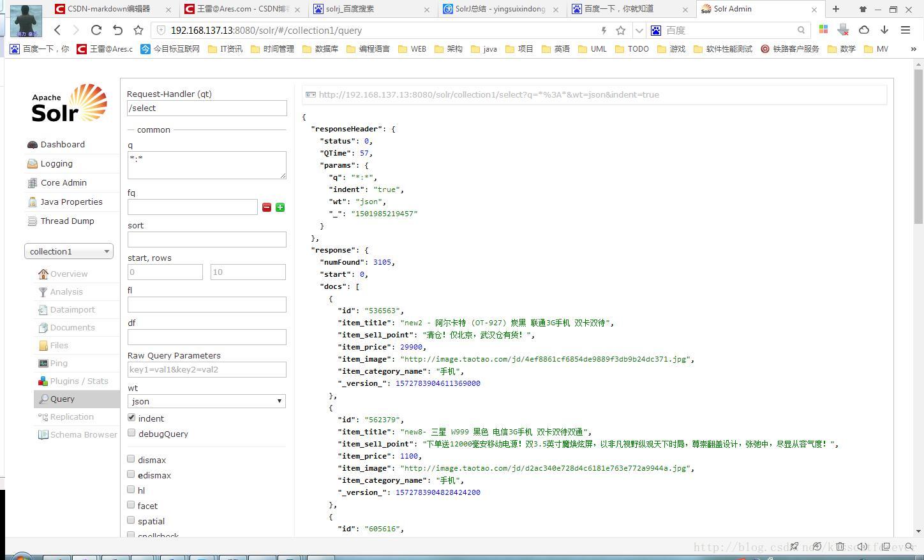
Task: Click the Apache Solr logo
Action: (69, 103)
